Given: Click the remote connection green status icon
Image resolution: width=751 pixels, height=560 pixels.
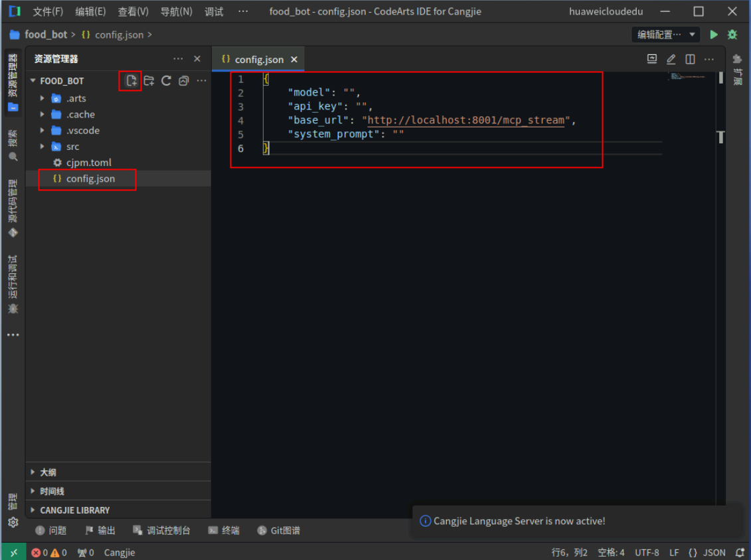Looking at the screenshot, I should pyautogui.click(x=14, y=552).
